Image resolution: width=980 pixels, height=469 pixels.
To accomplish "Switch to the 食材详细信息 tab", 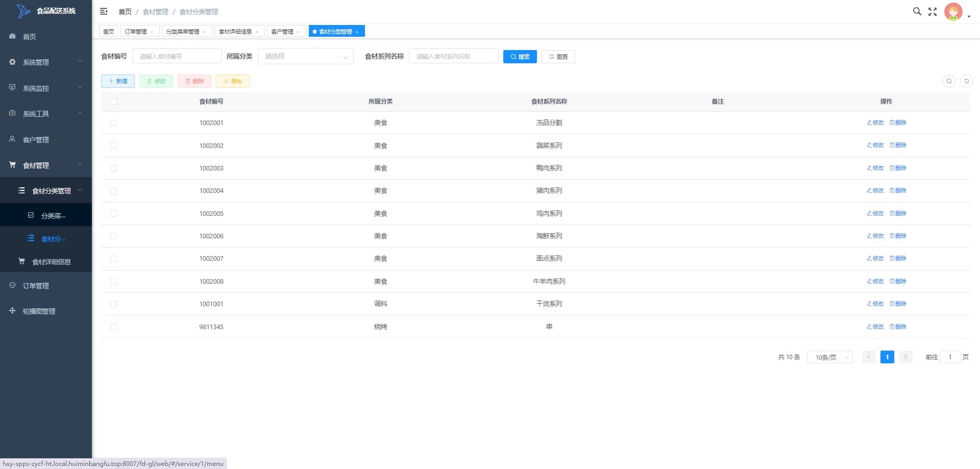I will click(235, 32).
